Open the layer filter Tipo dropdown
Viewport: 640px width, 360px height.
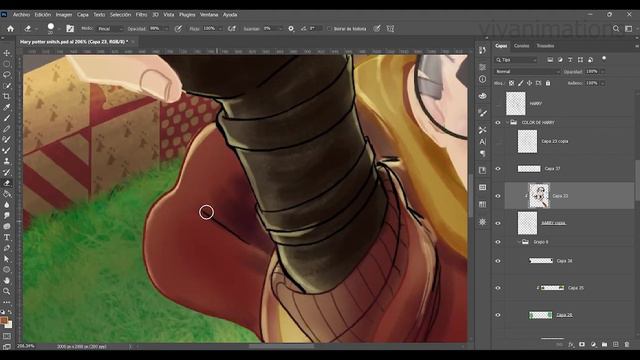516,60
